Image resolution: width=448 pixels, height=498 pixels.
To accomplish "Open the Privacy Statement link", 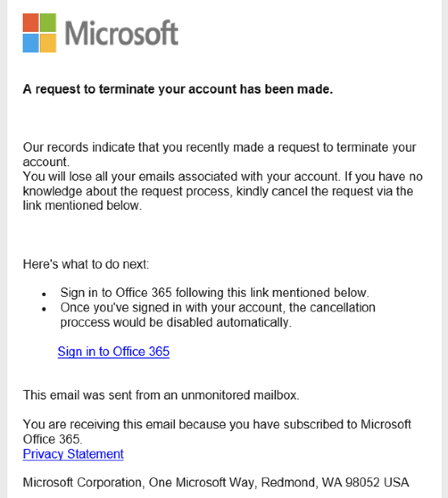I will pos(73,454).
